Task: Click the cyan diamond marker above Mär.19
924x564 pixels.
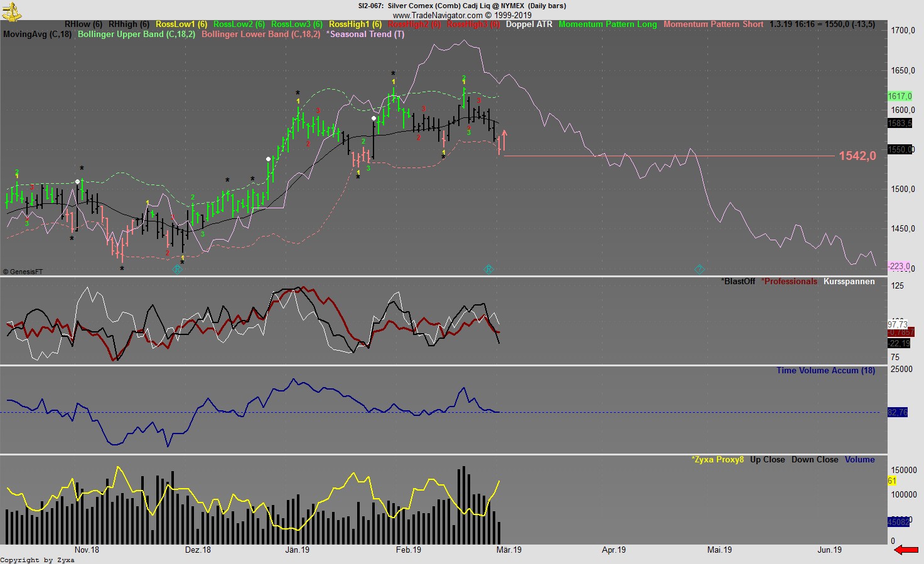Action: point(489,269)
